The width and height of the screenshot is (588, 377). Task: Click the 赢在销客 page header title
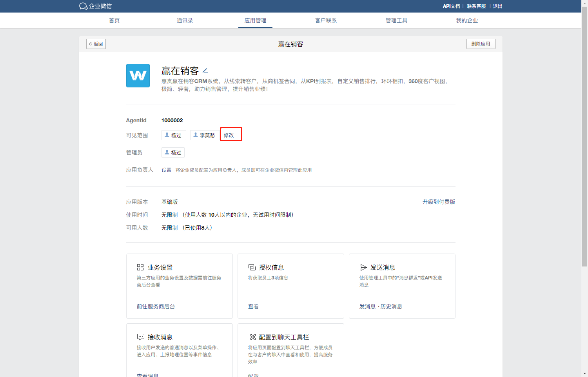pos(290,44)
